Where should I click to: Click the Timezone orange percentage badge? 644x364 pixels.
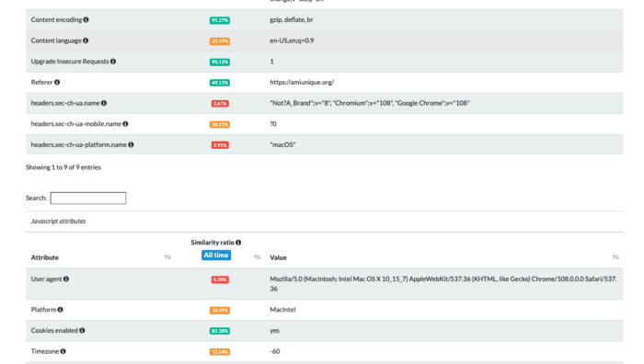coord(220,352)
